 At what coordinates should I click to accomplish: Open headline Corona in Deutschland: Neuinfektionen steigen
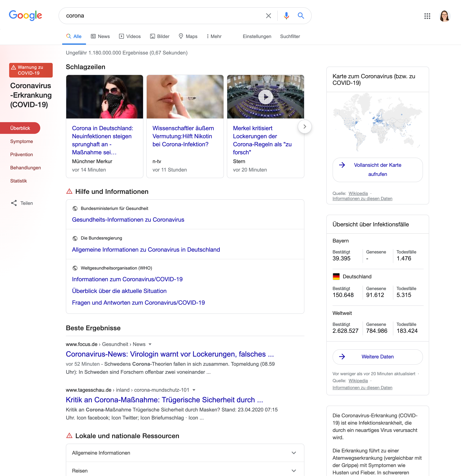click(102, 140)
